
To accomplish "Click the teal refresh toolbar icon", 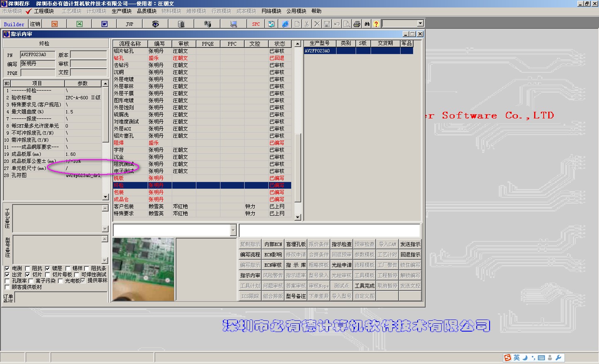I will coord(272,24).
